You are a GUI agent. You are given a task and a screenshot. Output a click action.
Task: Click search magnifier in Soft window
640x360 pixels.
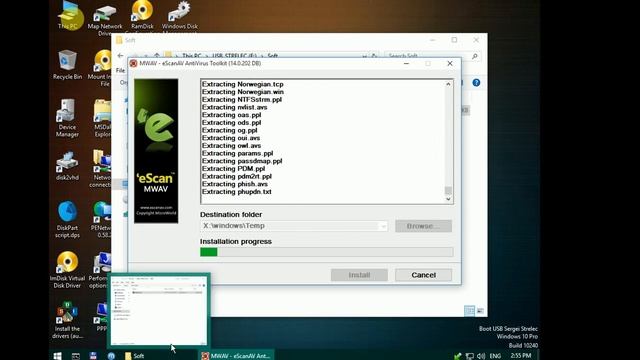pos(474,56)
